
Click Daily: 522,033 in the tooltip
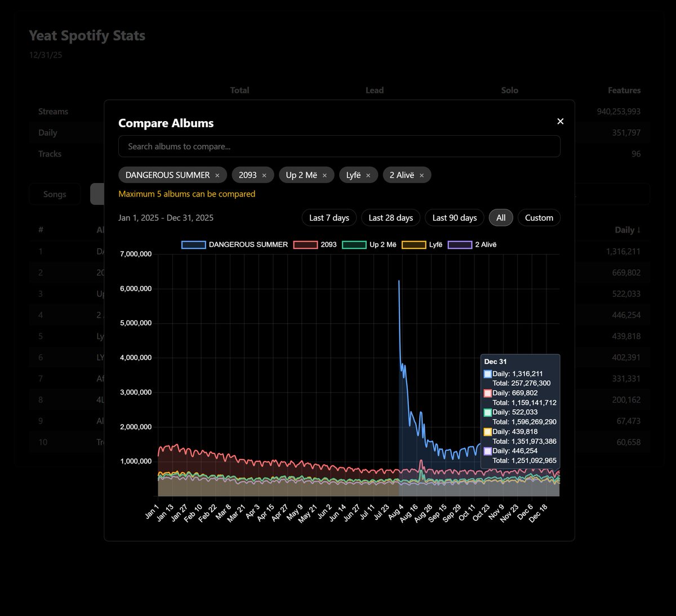pyautogui.click(x=515, y=412)
